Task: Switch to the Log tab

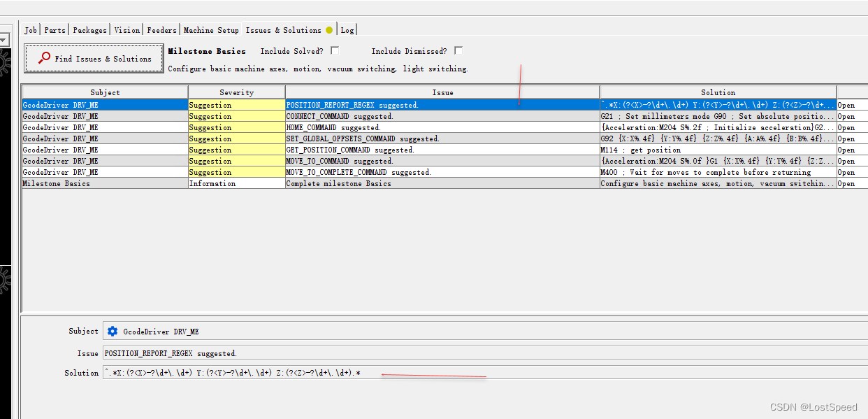Action: point(347,30)
